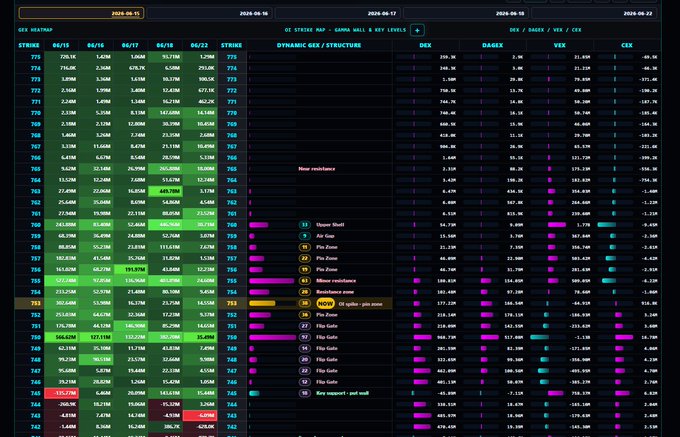Click score badge 22 on strike 757
This screenshot has height=437, width=680.
tap(304, 258)
